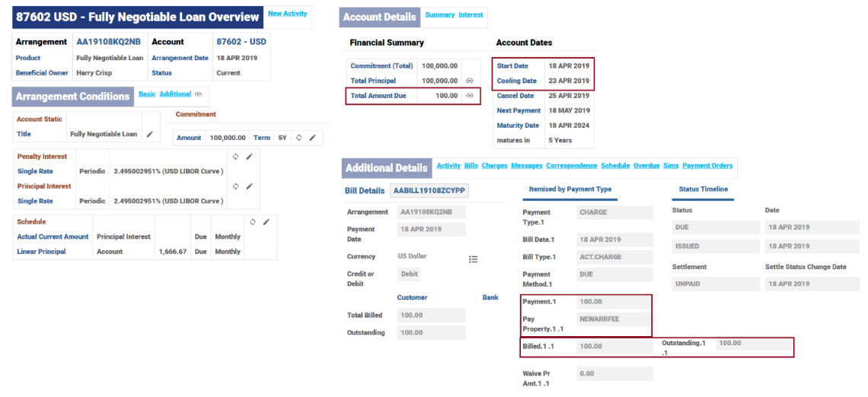Image resolution: width=868 pixels, height=397 pixels.
Task: Open view icon next to Total Principal
Action: (470, 81)
